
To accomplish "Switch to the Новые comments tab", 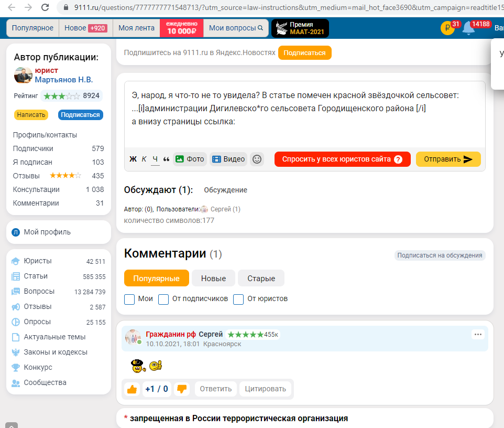I will (x=213, y=279).
